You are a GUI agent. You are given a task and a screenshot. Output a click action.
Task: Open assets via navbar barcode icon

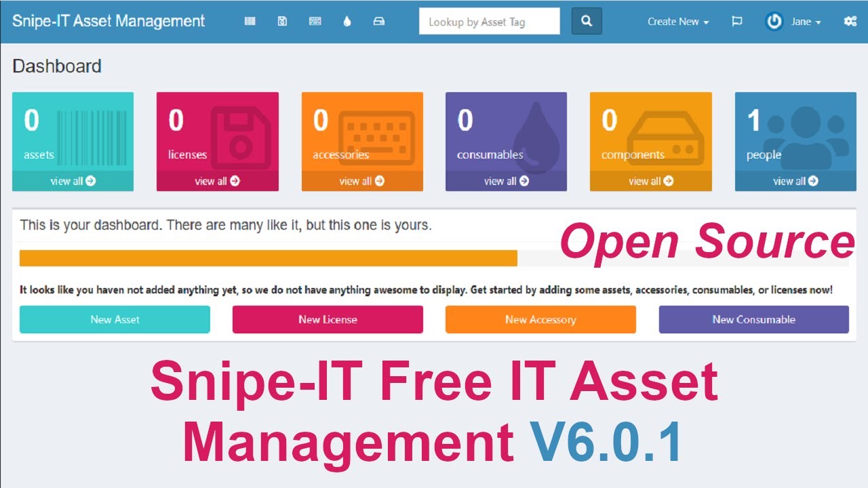point(250,22)
